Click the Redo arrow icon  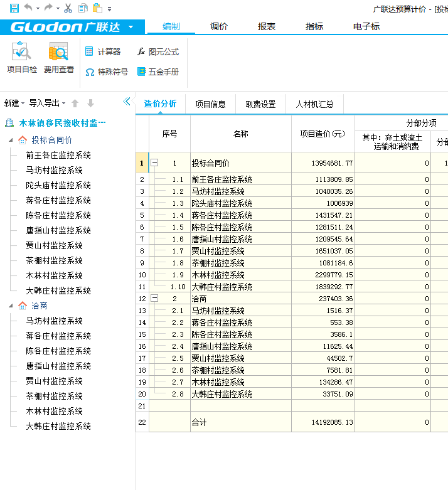tap(48, 8)
